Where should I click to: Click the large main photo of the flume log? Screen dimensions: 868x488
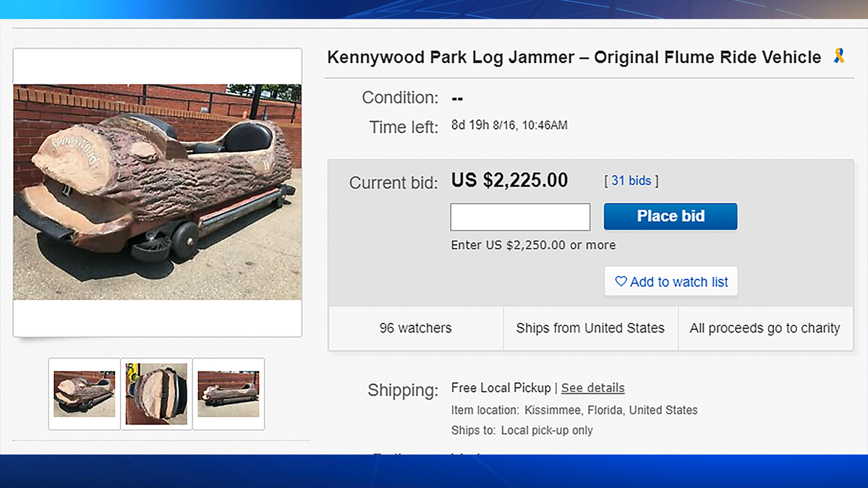tap(156, 192)
